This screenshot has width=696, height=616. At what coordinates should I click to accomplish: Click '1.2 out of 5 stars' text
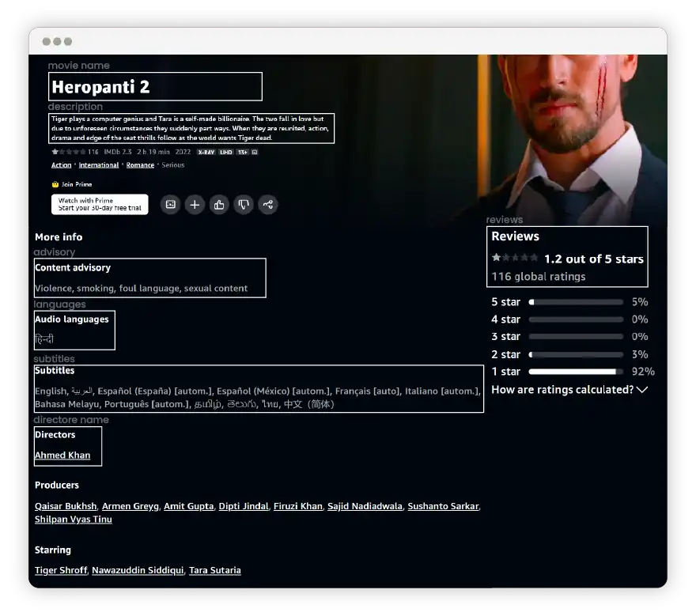(x=594, y=259)
